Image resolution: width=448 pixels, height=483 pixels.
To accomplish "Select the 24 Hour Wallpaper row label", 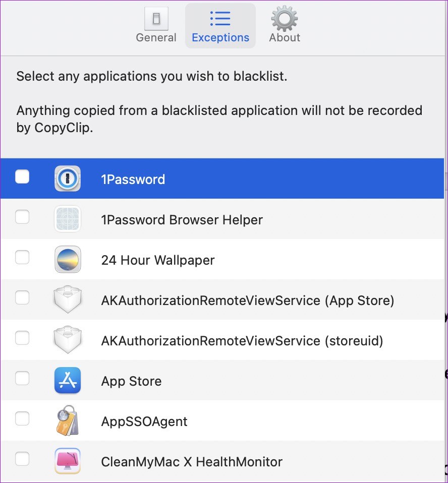I will (157, 260).
